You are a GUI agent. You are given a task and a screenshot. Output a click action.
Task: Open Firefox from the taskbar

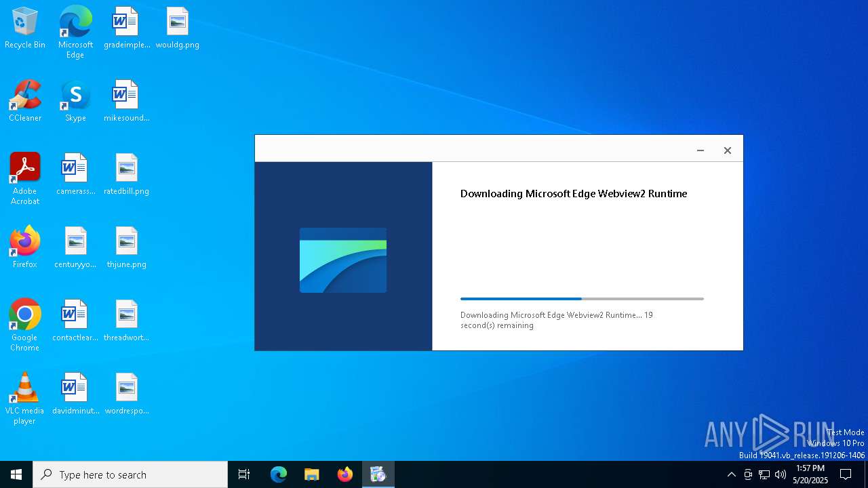point(345,474)
